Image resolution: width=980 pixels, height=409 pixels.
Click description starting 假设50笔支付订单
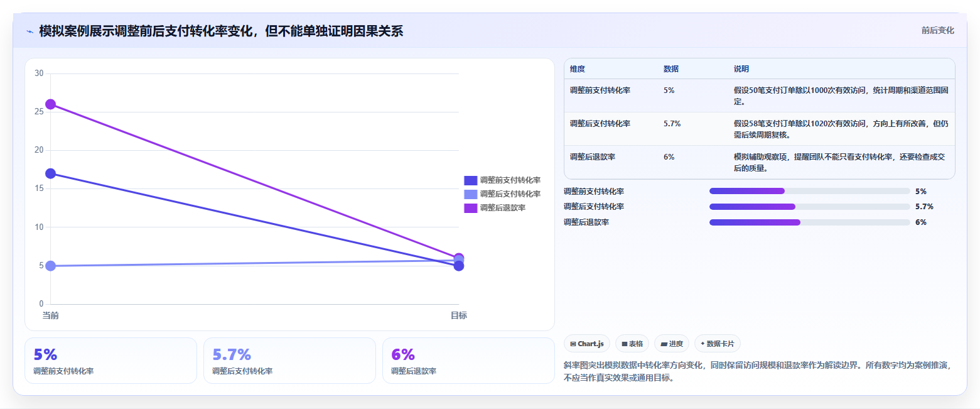[x=841, y=95]
